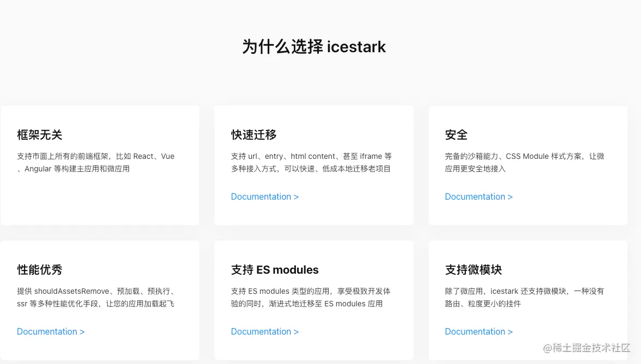Viewport: 641px width, 364px height.
Task: Click description mentioning shouldAssetsRemove
Action: pos(96,297)
